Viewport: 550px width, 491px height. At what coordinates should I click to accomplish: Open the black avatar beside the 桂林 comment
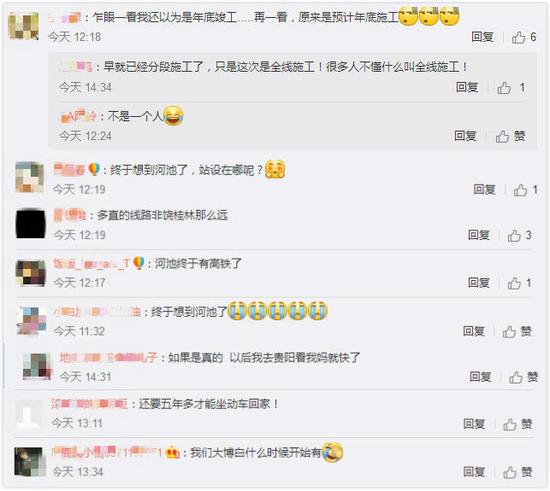[x=31, y=224]
